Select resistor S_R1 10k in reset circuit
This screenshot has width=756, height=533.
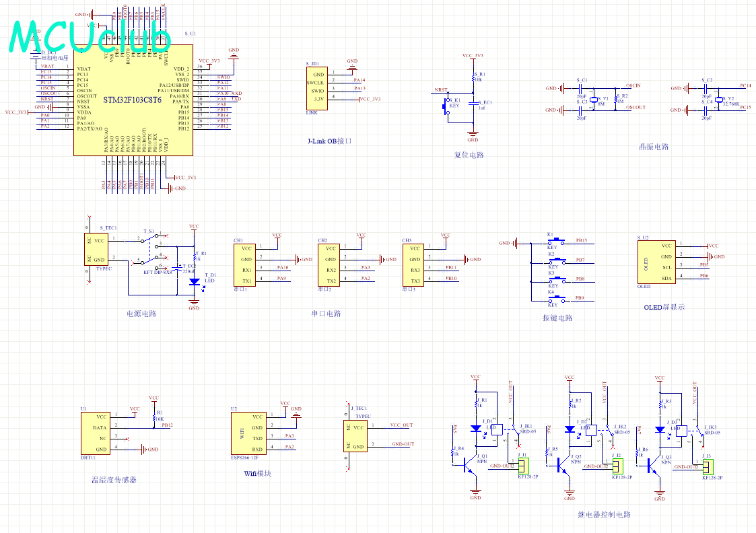(x=473, y=77)
